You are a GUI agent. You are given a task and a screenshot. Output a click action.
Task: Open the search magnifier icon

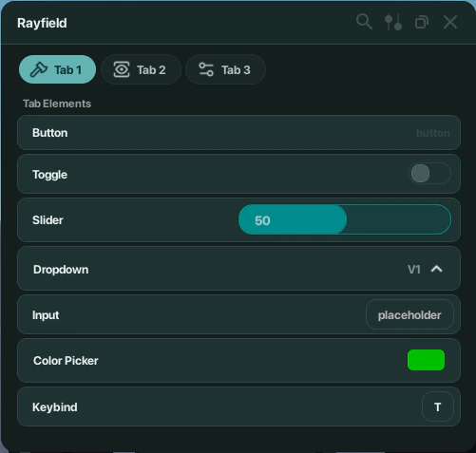[364, 22]
